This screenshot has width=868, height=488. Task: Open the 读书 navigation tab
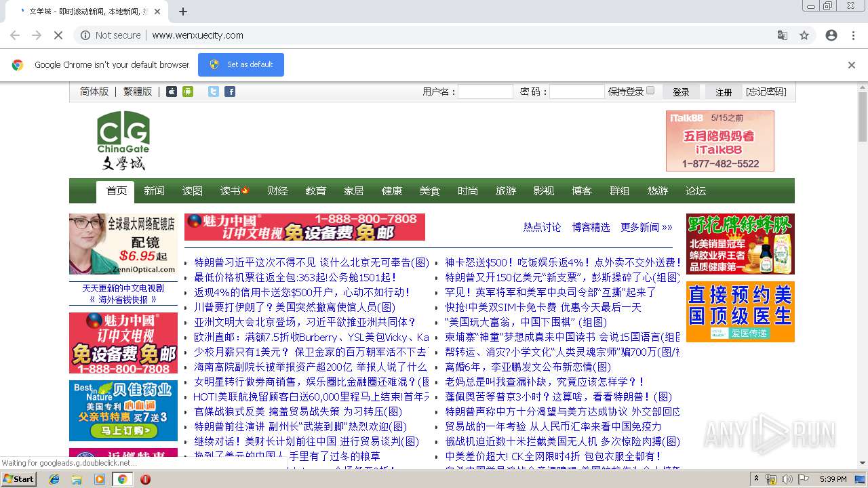tap(235, 191)
